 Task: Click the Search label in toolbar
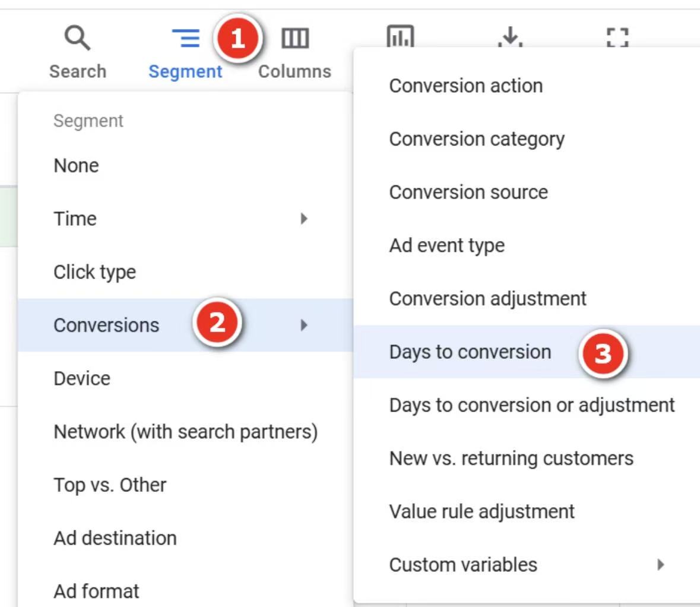click(x=78, y=71)
